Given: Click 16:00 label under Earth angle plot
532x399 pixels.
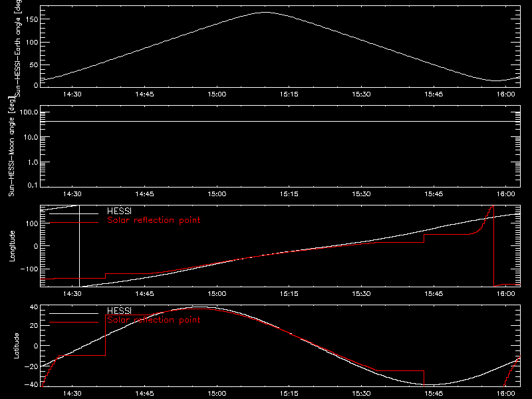Looking at the screenshot, I should click(x=506, y=94).
